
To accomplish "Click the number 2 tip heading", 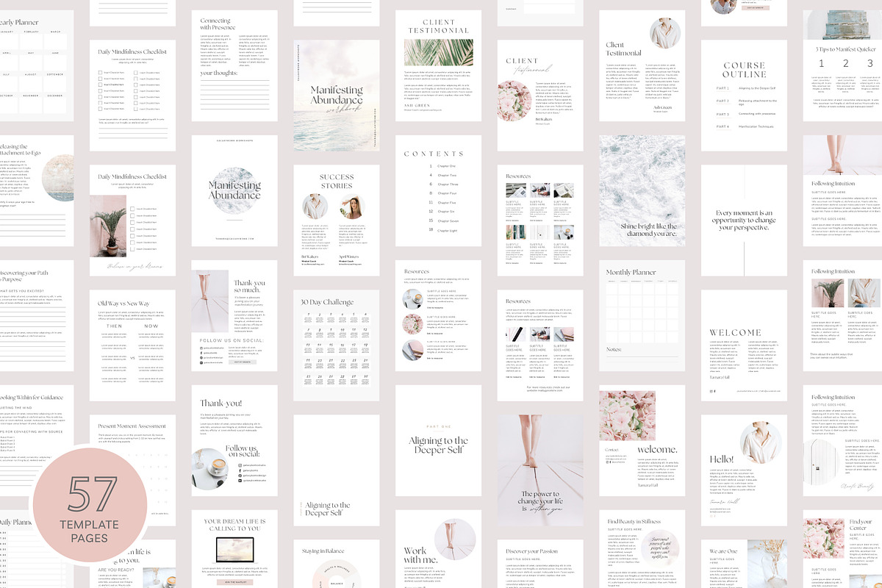I will click(845, 64).
